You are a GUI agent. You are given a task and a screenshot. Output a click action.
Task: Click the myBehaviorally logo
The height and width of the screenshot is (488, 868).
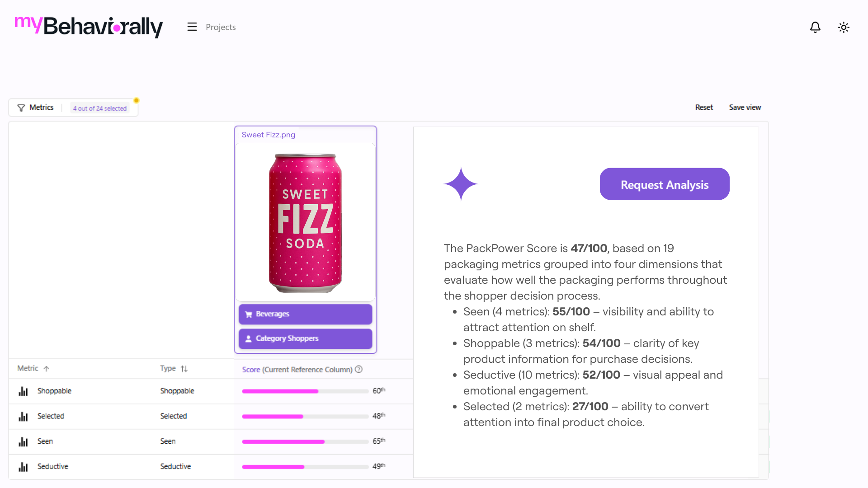[89, 27]
